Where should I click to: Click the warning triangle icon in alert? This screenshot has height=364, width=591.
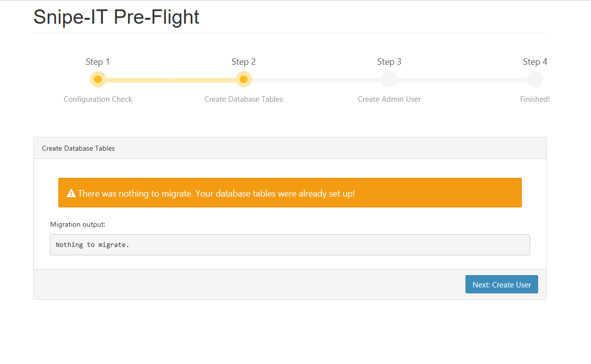(71, 193)
